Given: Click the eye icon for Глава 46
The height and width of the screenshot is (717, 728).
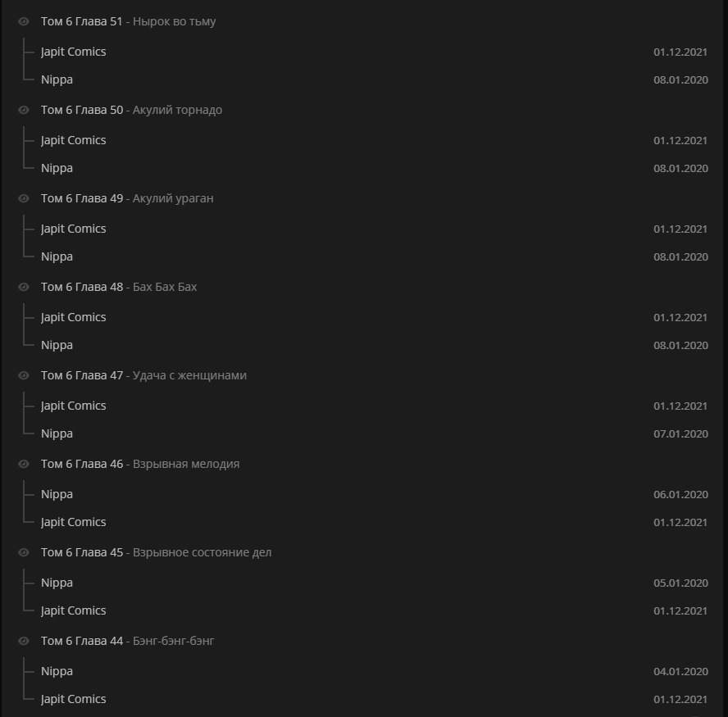Looking at the screenshot, I should click(x=24, y=465).
